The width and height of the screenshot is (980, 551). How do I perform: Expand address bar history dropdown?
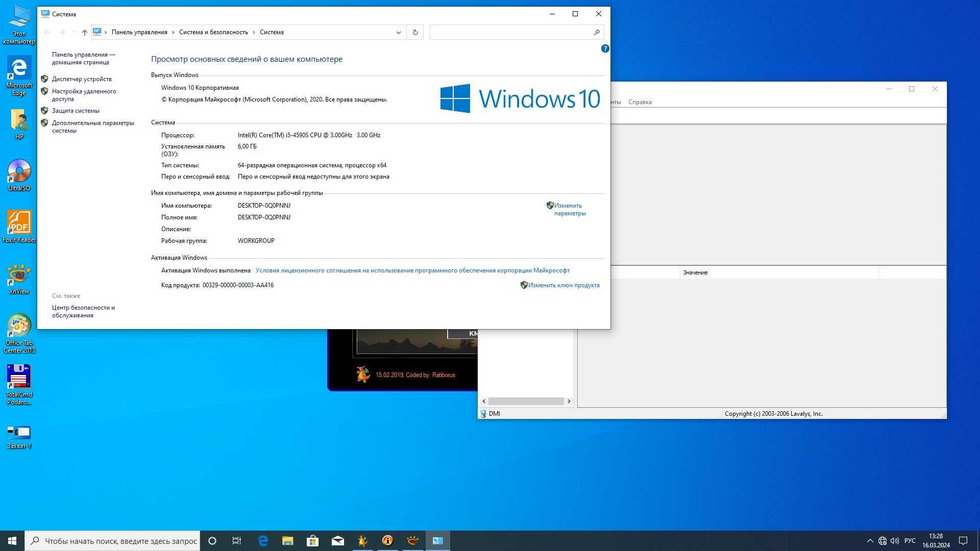pyautogui.click(x=399, y=32)
